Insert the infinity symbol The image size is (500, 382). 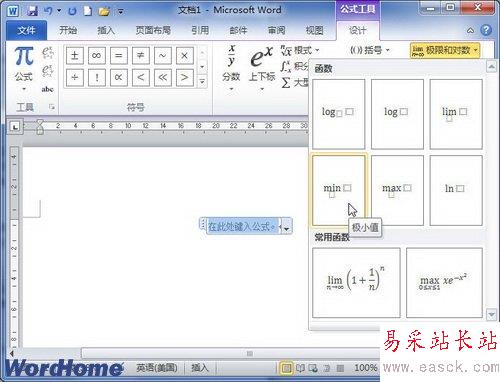click(97, 56)
